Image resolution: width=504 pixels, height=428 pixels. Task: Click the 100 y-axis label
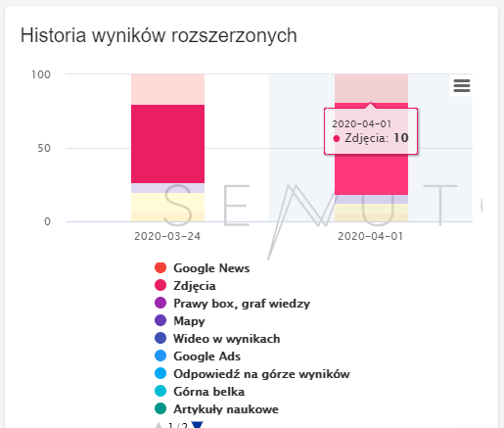tap(41, 74)
